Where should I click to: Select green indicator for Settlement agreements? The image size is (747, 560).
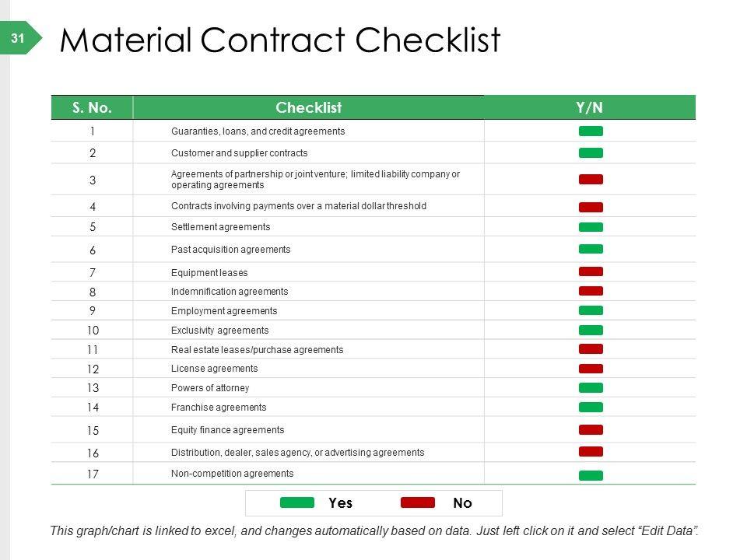point(591,227)
